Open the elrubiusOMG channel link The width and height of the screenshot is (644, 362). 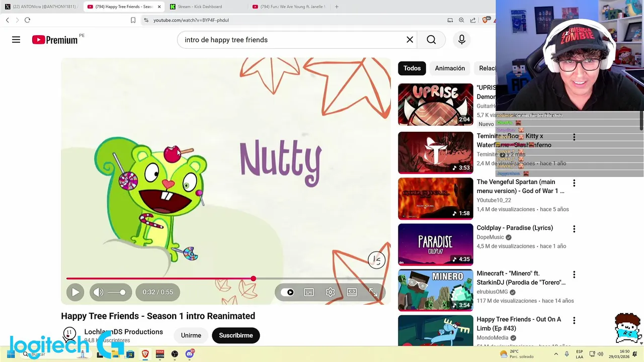492,292
